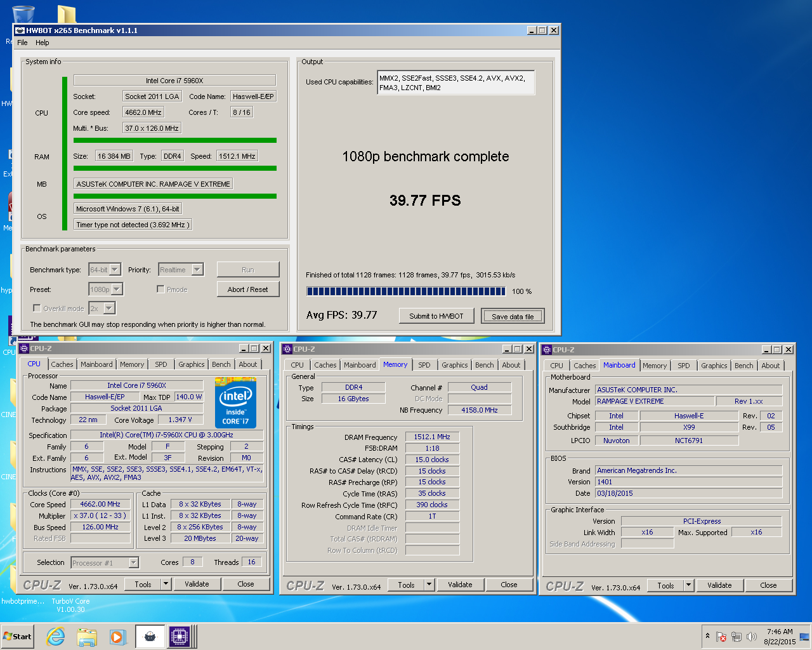
Task: Switch to Caches tab in the CPU tab CPU-Z window
Action: (62, 364)
